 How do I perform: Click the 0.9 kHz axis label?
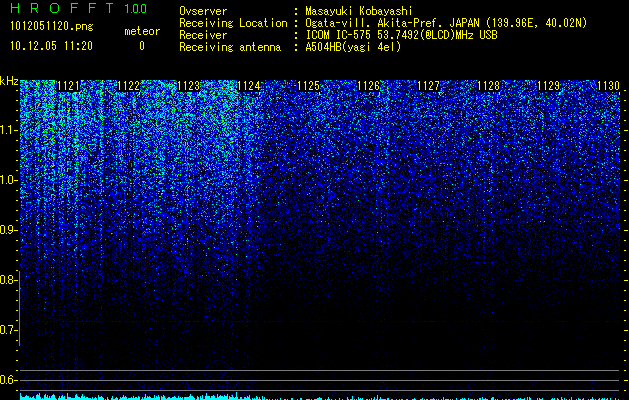(8, 230)
